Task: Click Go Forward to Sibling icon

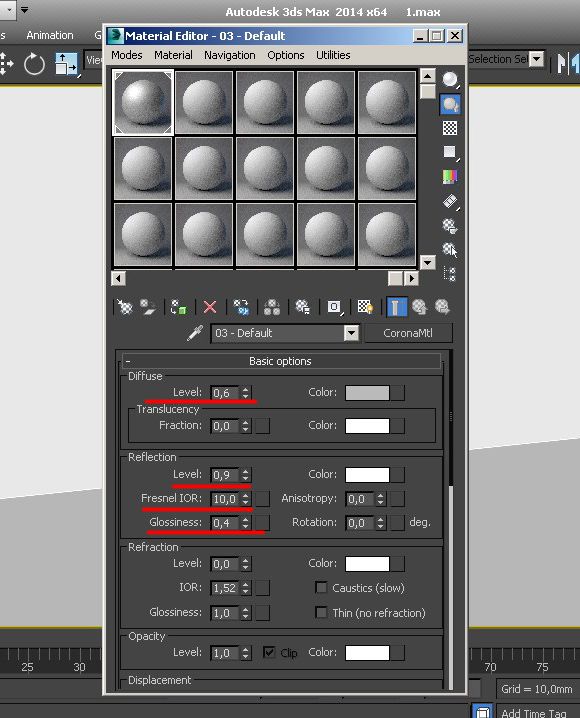Action: tap(442, 306)
